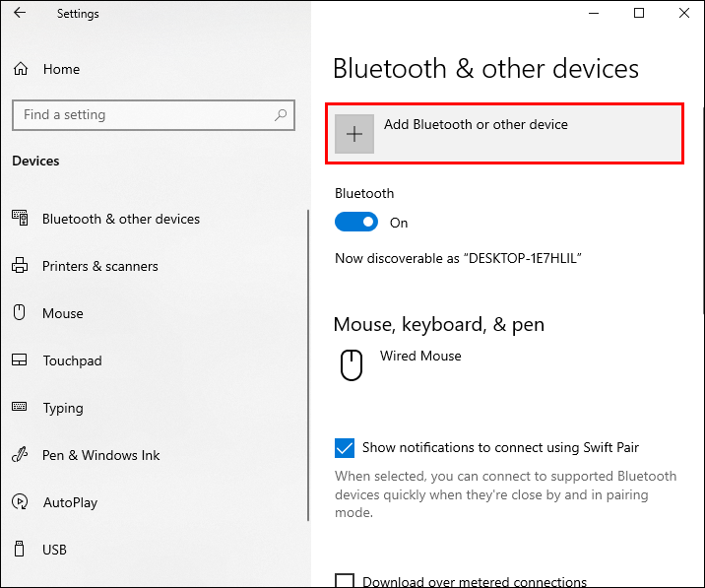This screenshot has width=705, height=588.
Task: Click the plus icon to add device
Action: point(354,134)
